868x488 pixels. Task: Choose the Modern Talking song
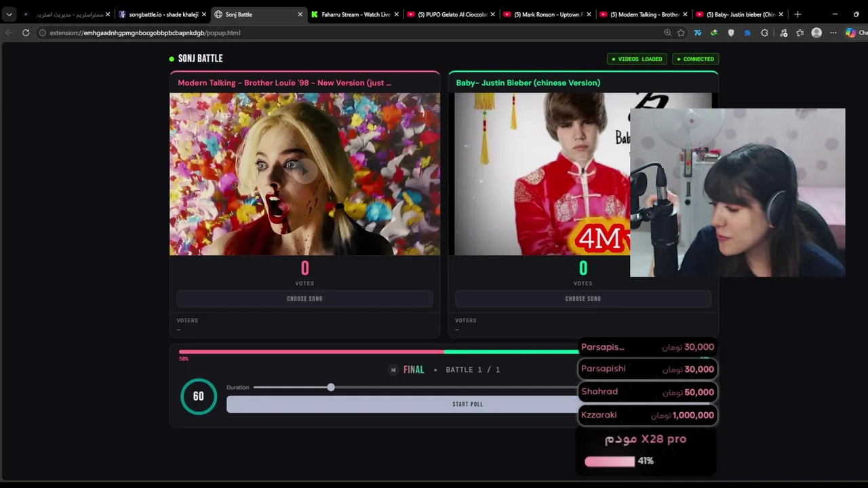(x=304, y=299)
